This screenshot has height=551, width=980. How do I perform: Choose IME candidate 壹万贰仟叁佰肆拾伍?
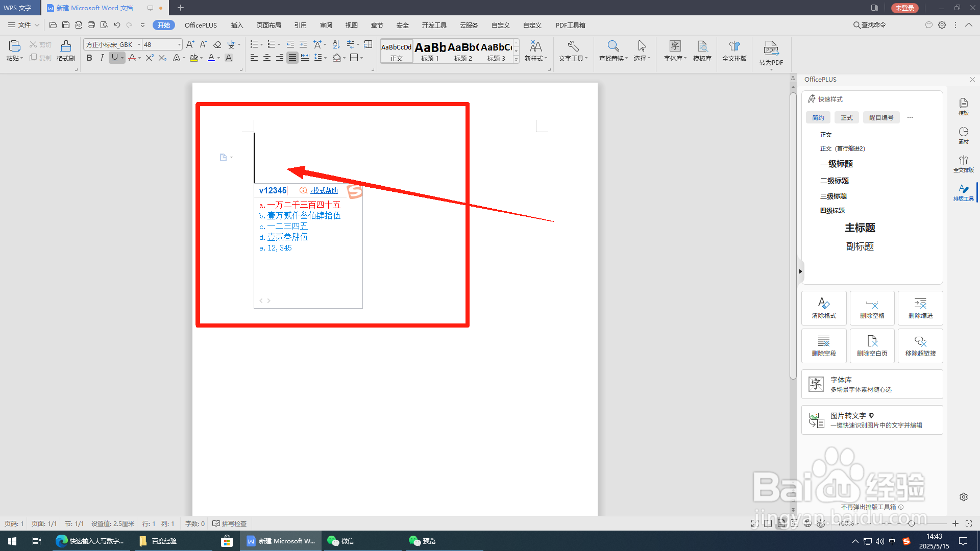click(x=303, y=216)
